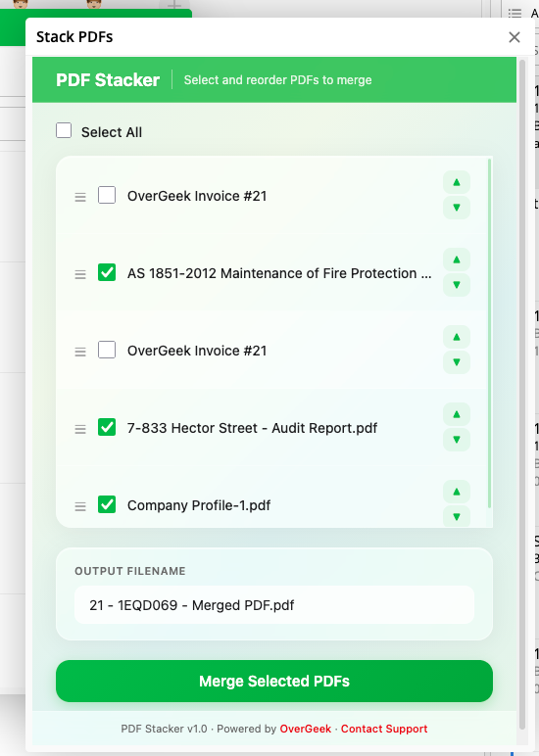Move Company Profile-1.pdf down in the list

(x=457, y=516)
